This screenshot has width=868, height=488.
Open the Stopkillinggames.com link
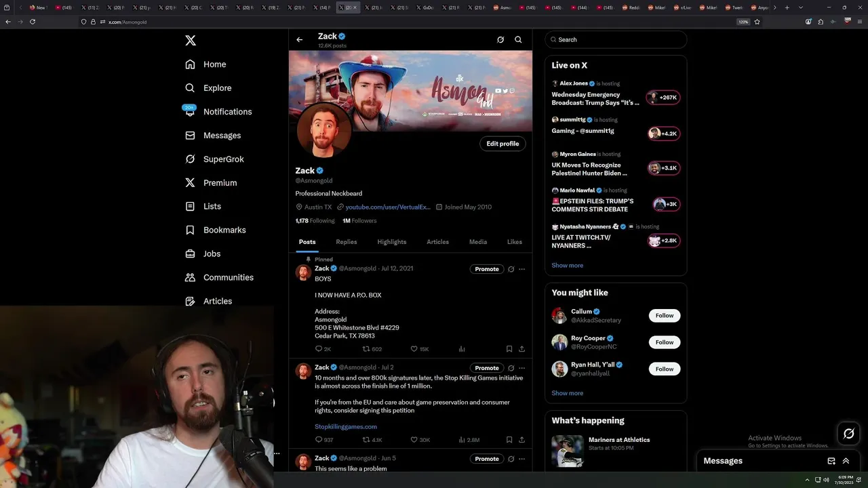tap(346, 427)
